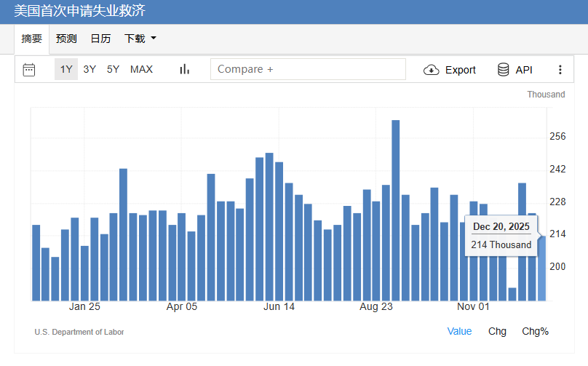Click in the Compare input field
Screen dimensions: 588x366
(308, 69)
